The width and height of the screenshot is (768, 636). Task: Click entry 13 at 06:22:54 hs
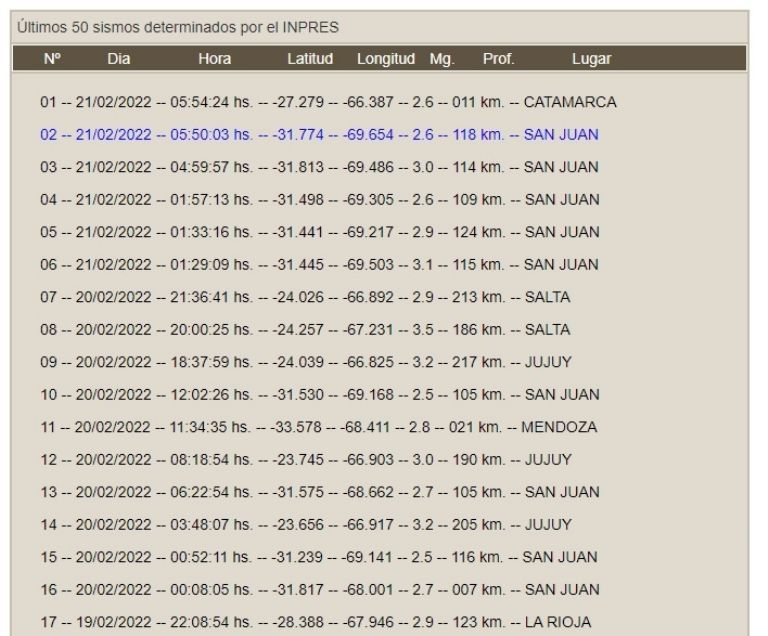pos(319,493)
